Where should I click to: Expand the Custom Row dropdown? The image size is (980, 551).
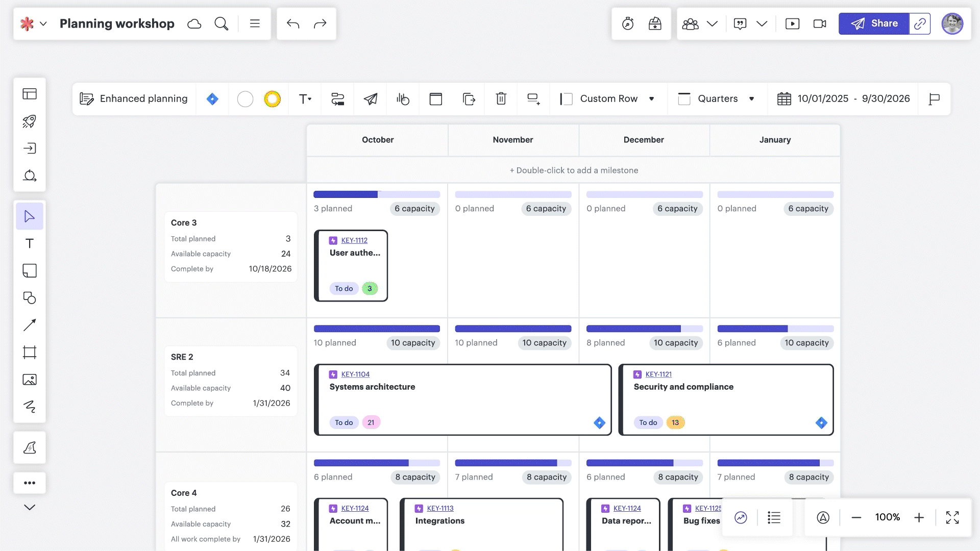click(x=652, y=98)
